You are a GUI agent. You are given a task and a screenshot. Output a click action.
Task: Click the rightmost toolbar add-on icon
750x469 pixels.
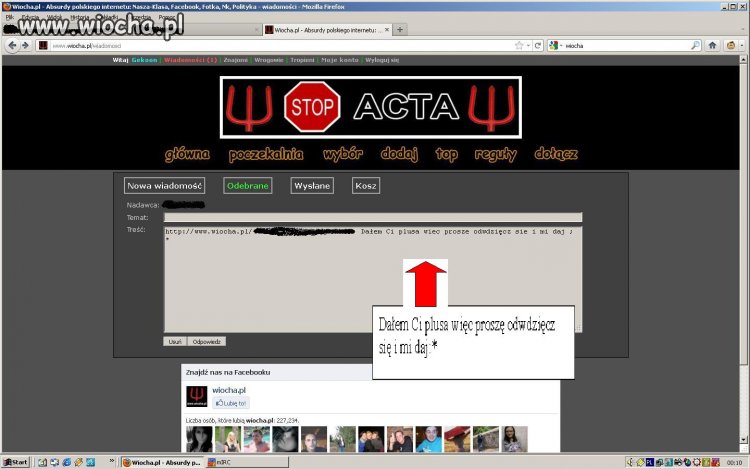click(731, 45)
